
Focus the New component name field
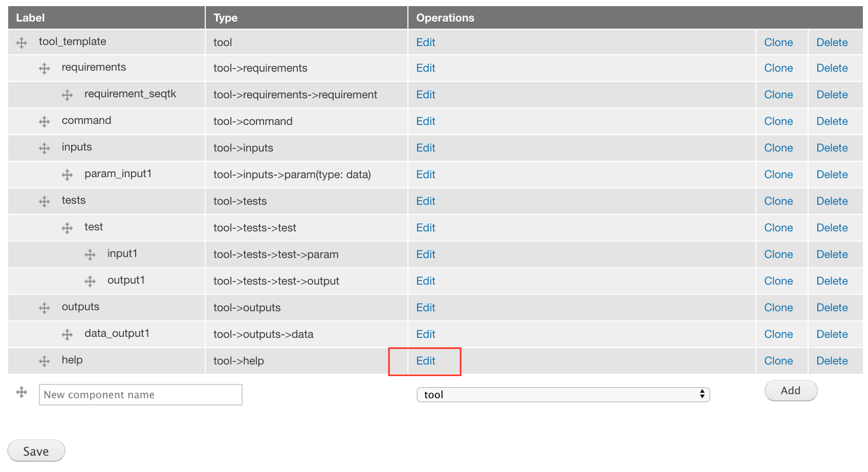141,395
